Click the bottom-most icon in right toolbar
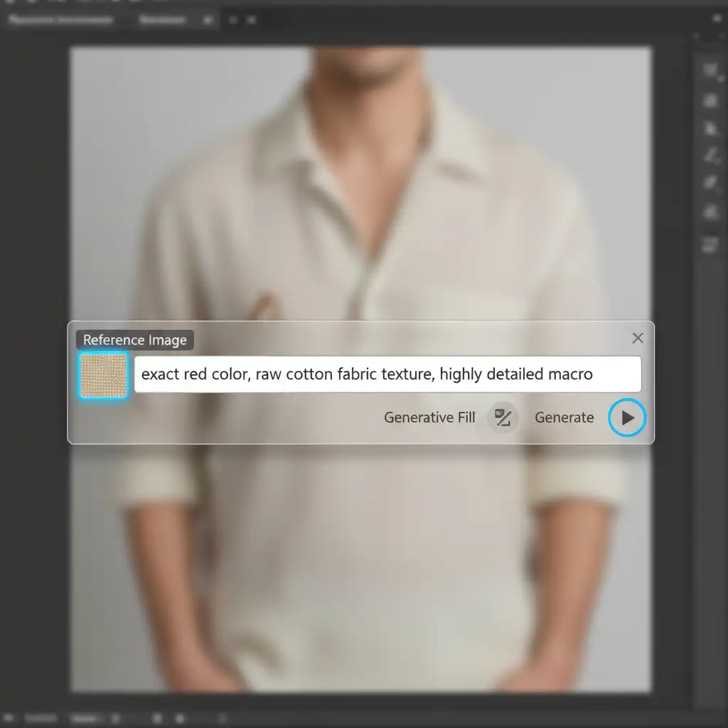 pyautogui.click(x=710, y=245)
